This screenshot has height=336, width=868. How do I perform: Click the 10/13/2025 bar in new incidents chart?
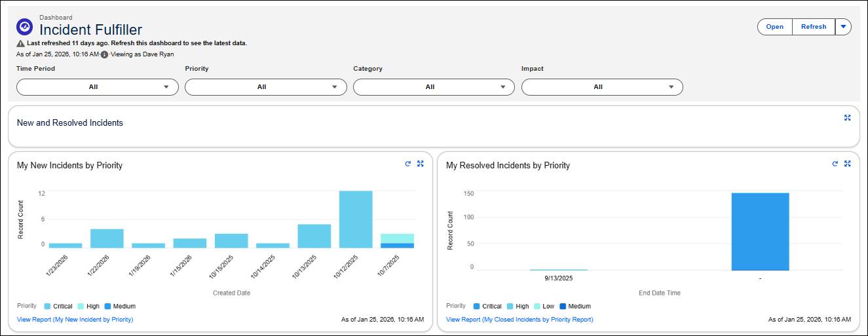[314, 236]
